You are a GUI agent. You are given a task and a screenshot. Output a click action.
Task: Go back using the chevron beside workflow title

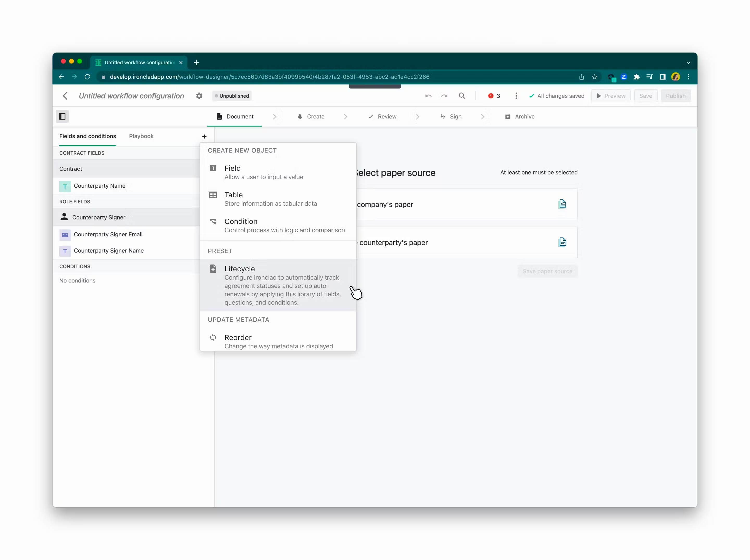click(65, 96)
